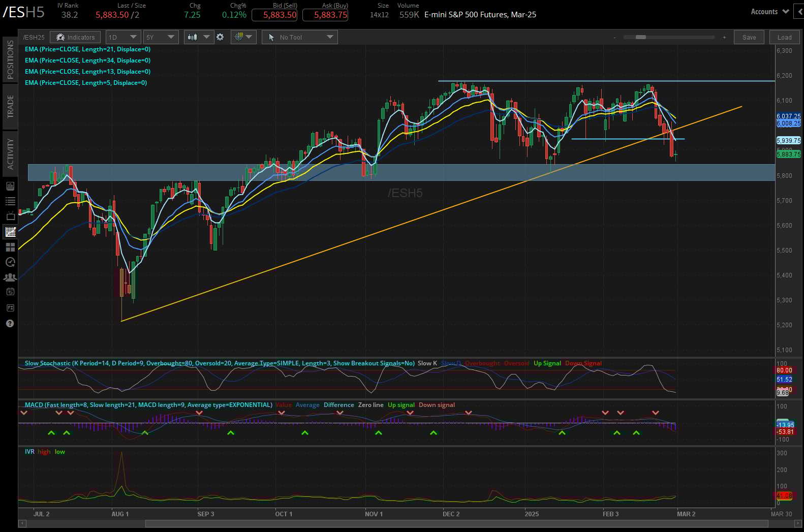Open the four-tile dashboard grid icon
Image resolution: width=804 pixels, height=532 pixels.
pyautogui.click(x=10, y=247)
